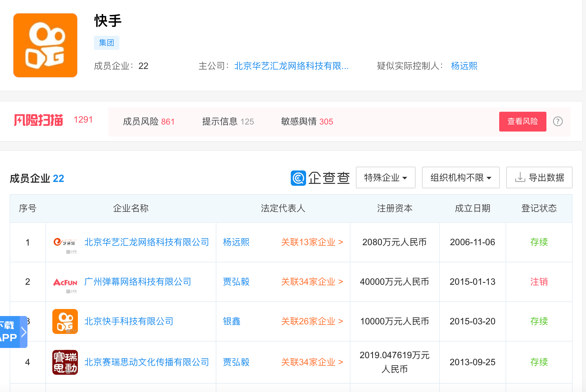Open main company 北京华艺汇龙网络科技有限... link
Image resolution: width=586 pixels, height=392 pixels.
click(291, 66)
